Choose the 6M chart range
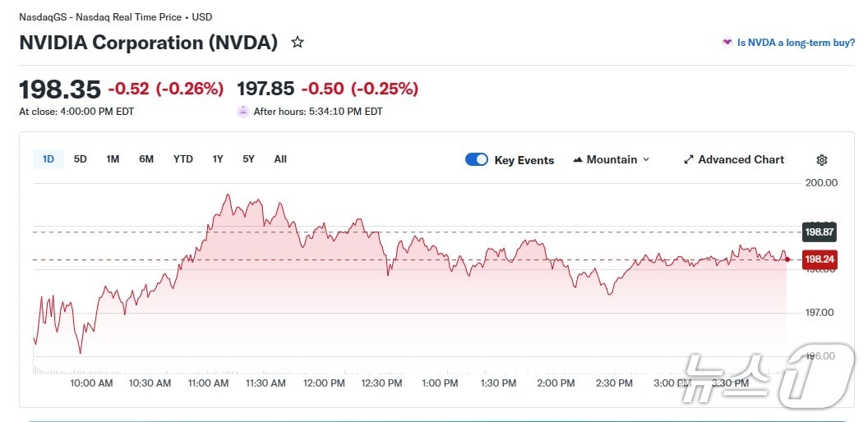868x422 pixels. (146, 159)
